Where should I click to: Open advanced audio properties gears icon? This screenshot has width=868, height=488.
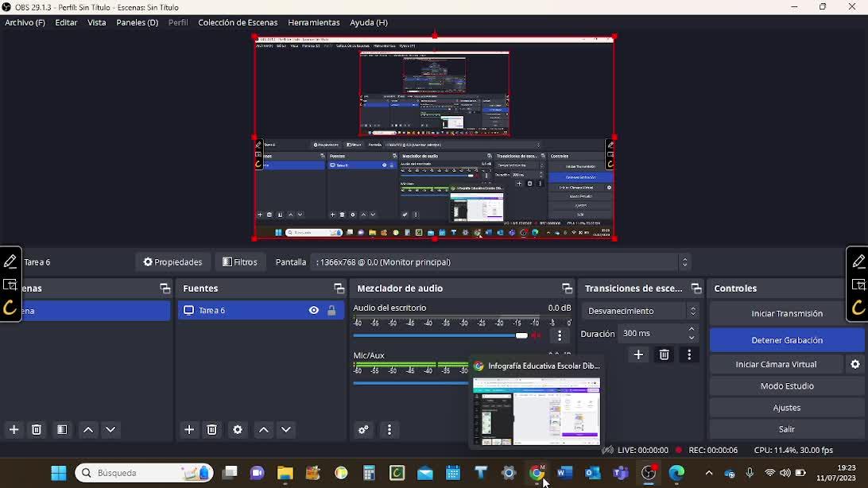[363, 429]
